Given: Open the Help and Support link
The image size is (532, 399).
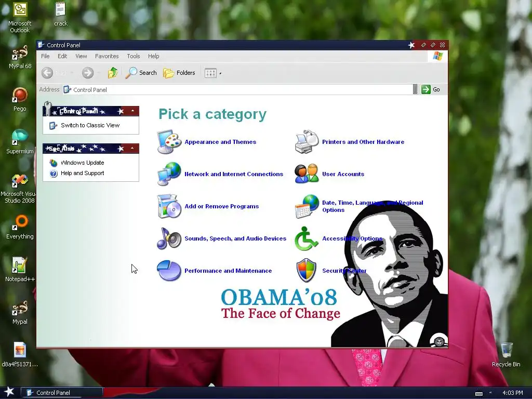Looking at the screenshot, I should [x=83, y=173].
